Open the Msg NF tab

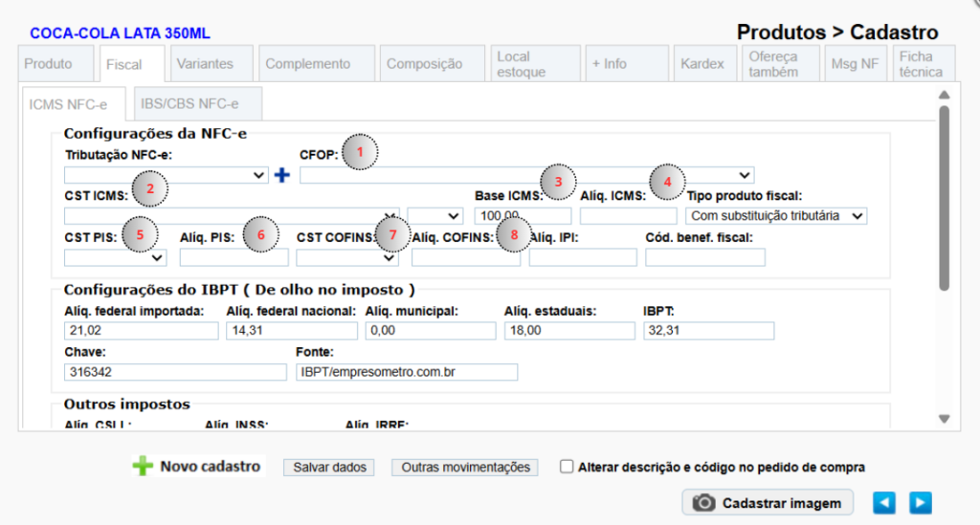856,64
